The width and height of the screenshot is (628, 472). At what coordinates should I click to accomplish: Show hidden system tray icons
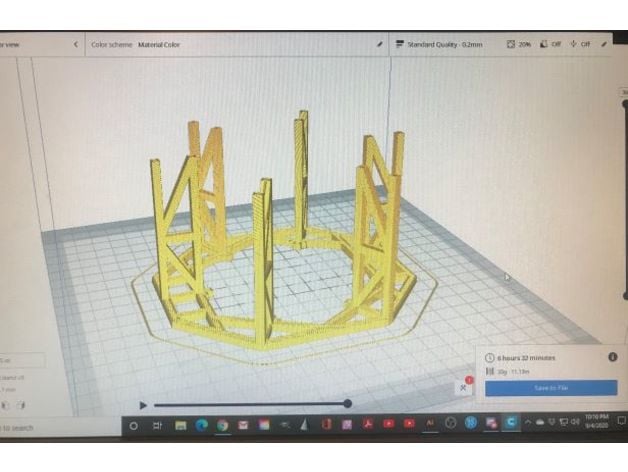click(528, 422)
